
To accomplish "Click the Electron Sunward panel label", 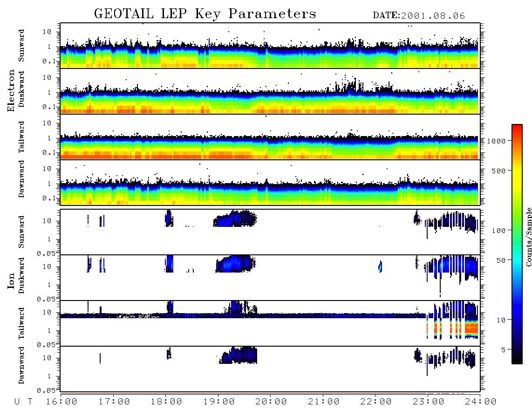I will pos(21,46).
